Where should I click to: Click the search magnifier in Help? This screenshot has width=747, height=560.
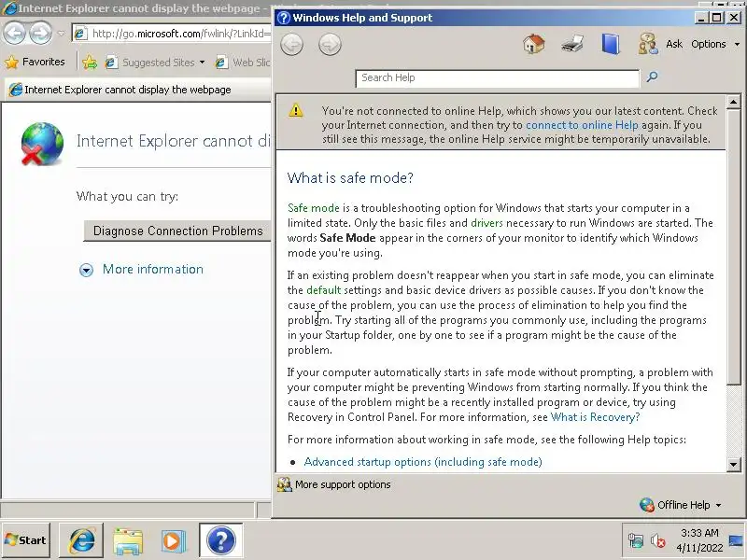point(652,77)
